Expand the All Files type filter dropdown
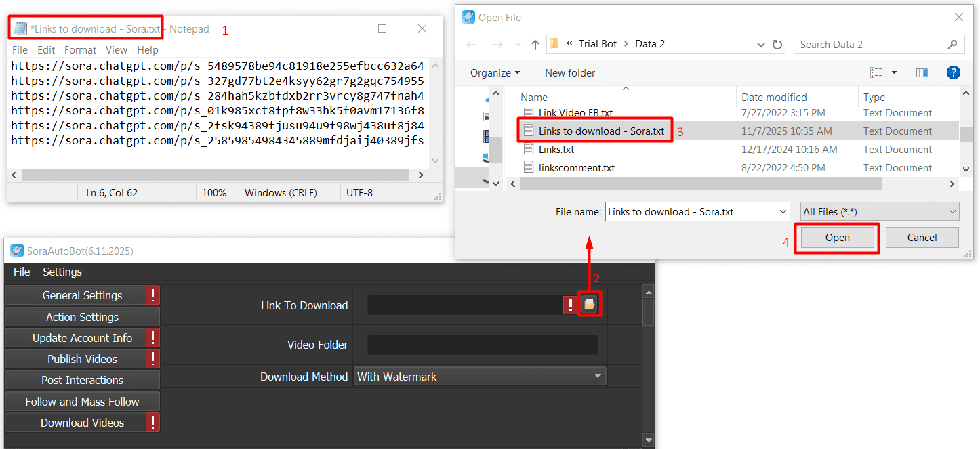Image resolution: width=980 pixels, height=449 pixels. click(879, 212)
